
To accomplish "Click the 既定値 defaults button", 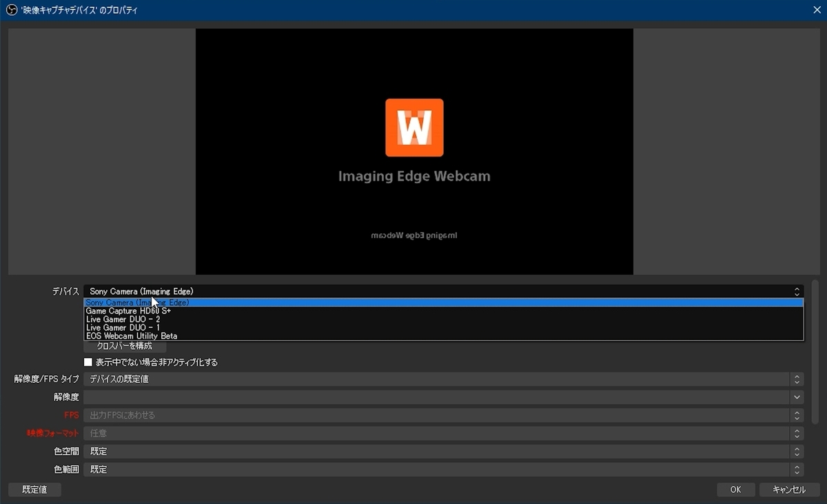I will (x=34, y=490).
